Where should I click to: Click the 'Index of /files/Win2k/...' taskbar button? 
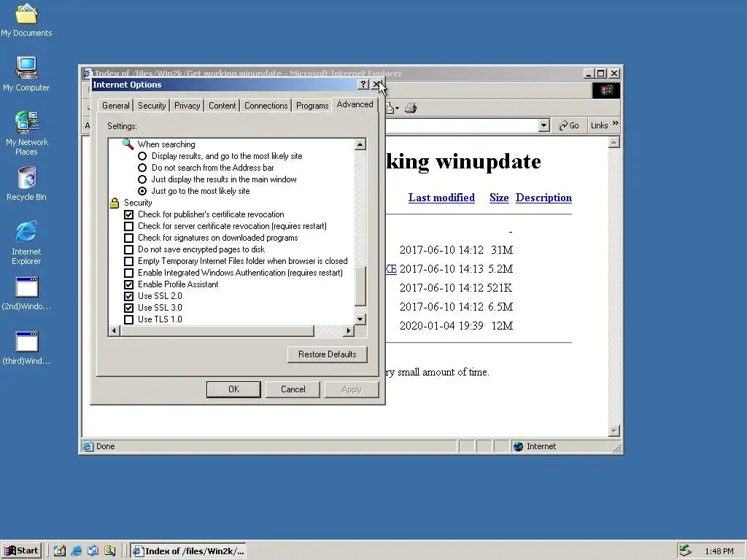point(189,551)
